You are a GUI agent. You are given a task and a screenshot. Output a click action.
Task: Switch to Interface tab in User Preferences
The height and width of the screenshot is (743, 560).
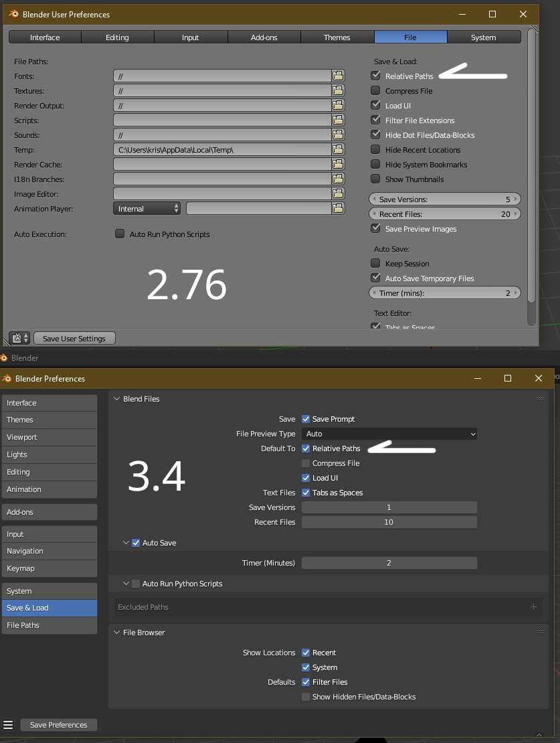[x=45, y=37]
